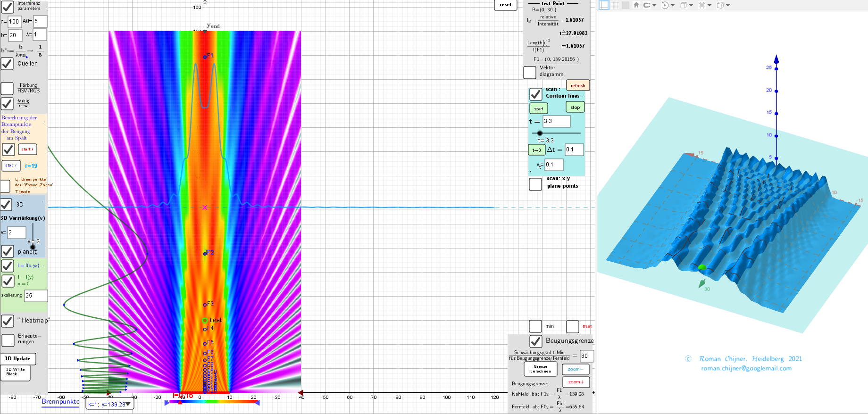Click the A0= input field showing 5
This screenshot has height=414, width=868.
coord(40,21)
